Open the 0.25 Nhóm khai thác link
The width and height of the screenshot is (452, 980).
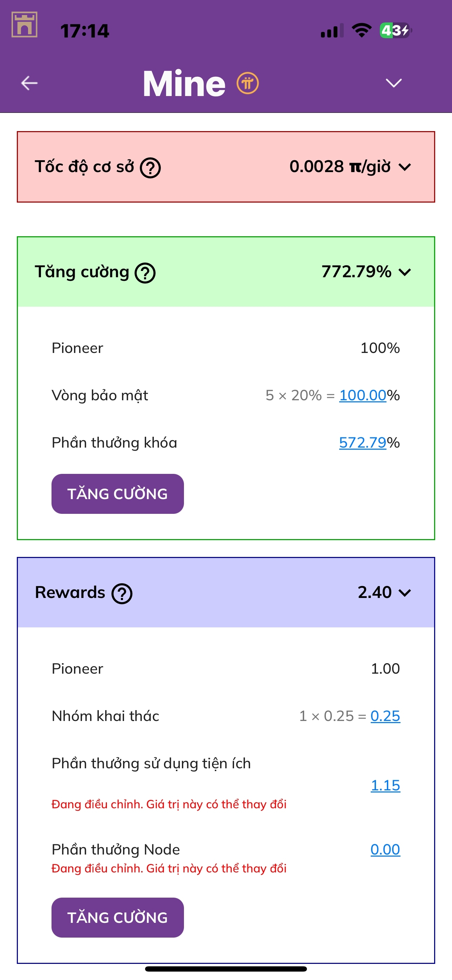coord(385,716)
